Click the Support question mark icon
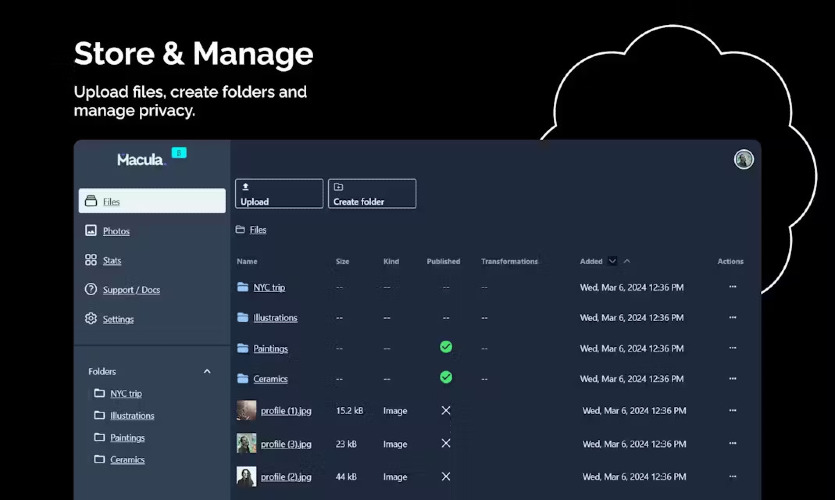The image size is (835, 500). [x=91, y=289]
